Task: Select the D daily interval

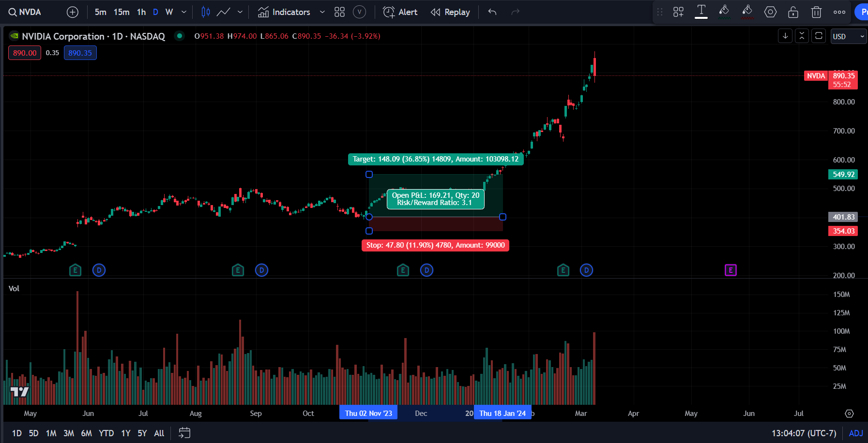Action: pyautogui.click(x=155, y=12)
